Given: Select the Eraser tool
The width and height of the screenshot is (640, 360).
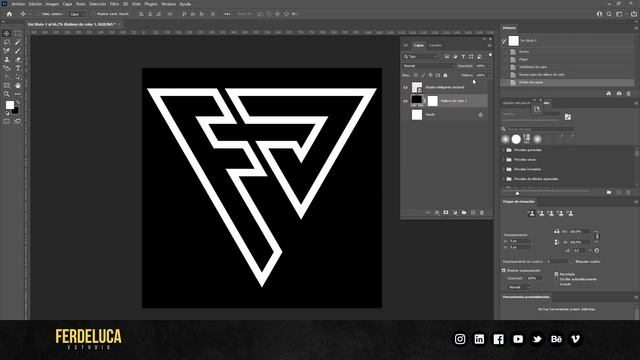Looking at the screenshot, I should (18, 60).
